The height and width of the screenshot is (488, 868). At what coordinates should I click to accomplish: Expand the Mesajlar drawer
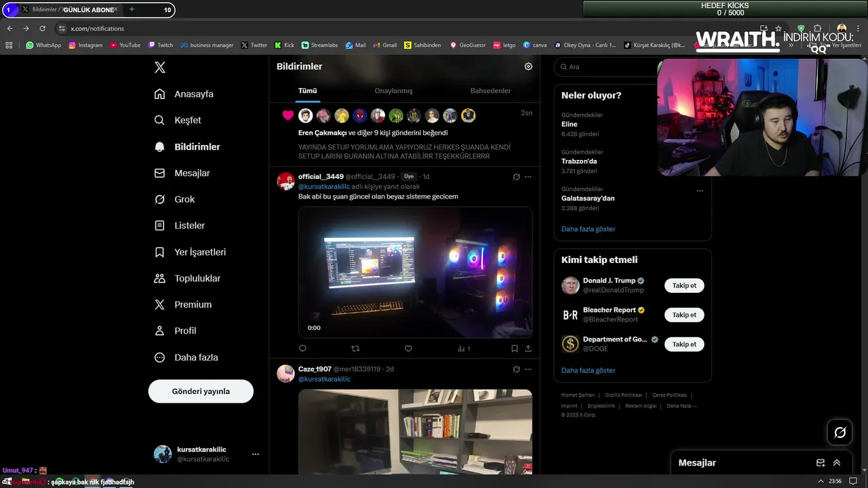[837, 463]
